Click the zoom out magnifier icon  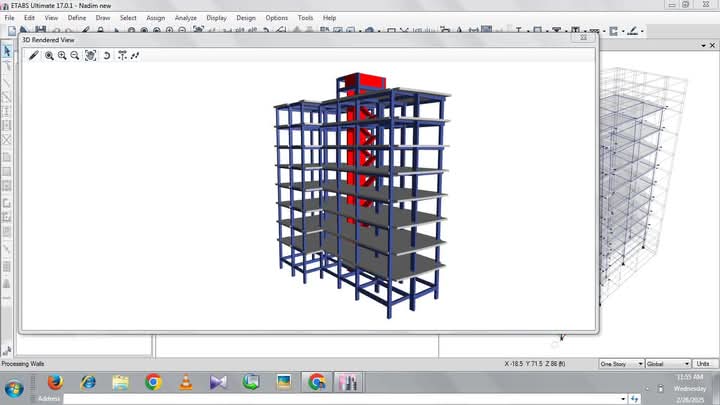tap(75, 55)
